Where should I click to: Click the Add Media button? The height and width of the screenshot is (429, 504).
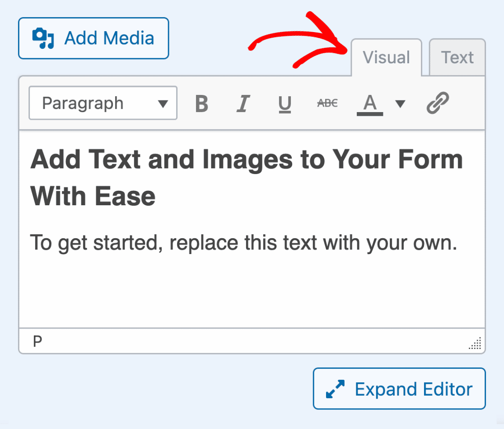pyautogui.click(x=93, y=38)
